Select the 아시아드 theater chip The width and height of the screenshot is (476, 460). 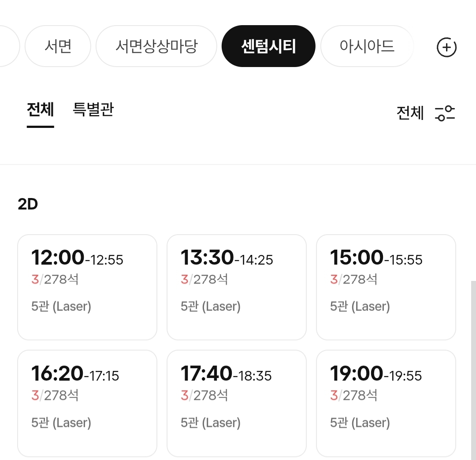(367, 46)
